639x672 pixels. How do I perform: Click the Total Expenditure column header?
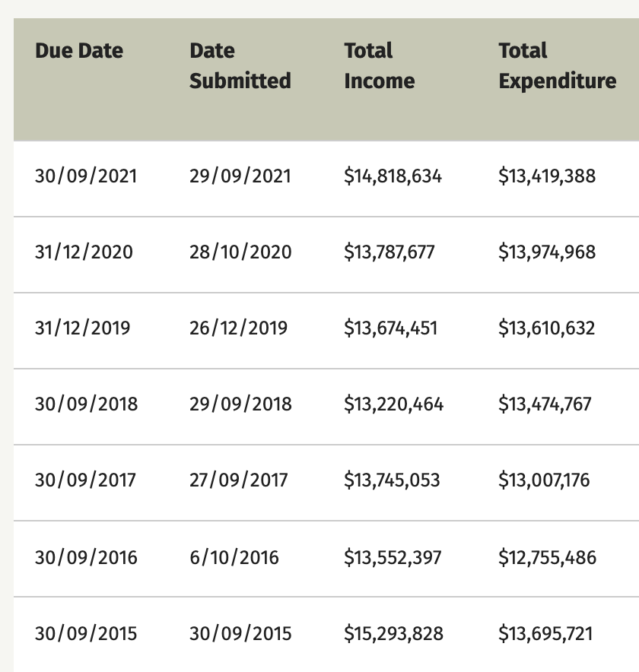[x=558, y=65]
